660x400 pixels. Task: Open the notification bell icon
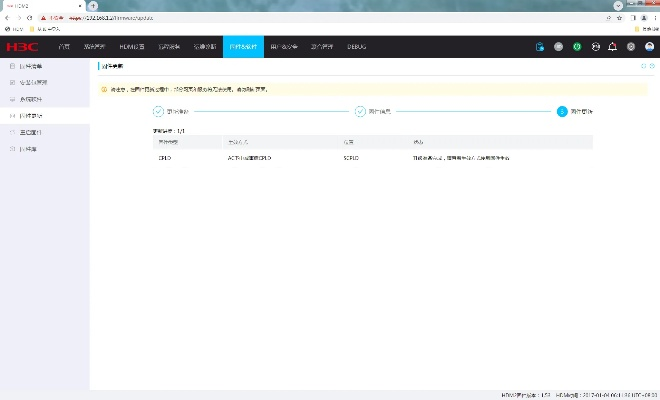(x=612, y=46)
